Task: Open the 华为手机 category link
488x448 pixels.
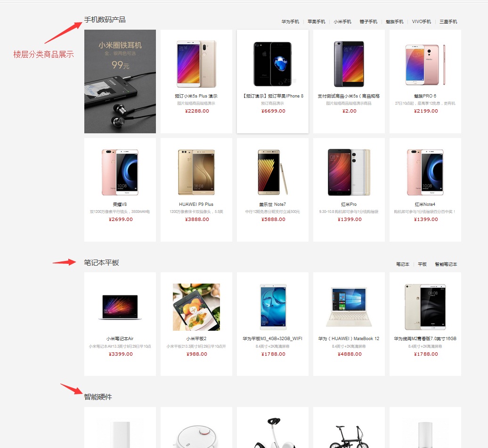Action: (x=290, y=22)
